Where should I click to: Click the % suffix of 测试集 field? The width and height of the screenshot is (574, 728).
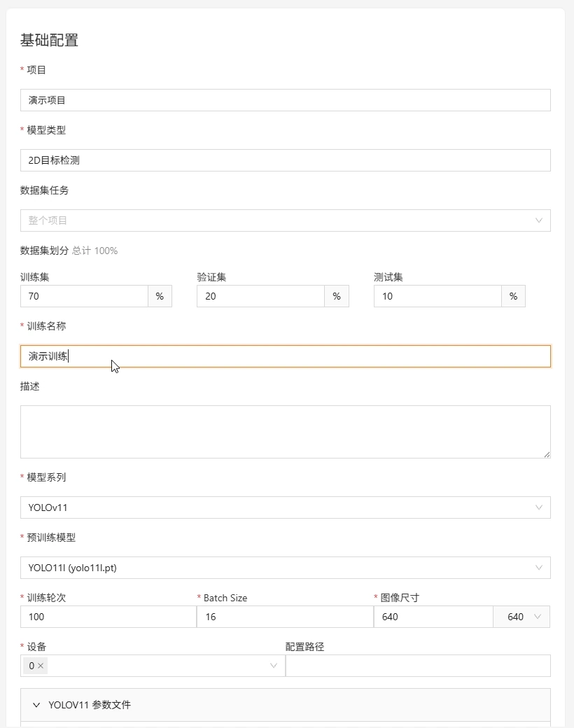pyautogui.click(x=513, y=296)
